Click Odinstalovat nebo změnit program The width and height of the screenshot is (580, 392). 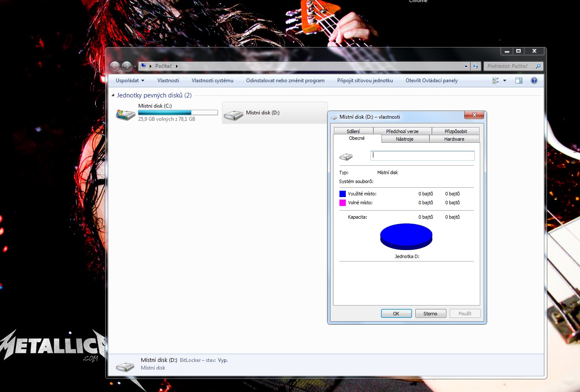285,81
